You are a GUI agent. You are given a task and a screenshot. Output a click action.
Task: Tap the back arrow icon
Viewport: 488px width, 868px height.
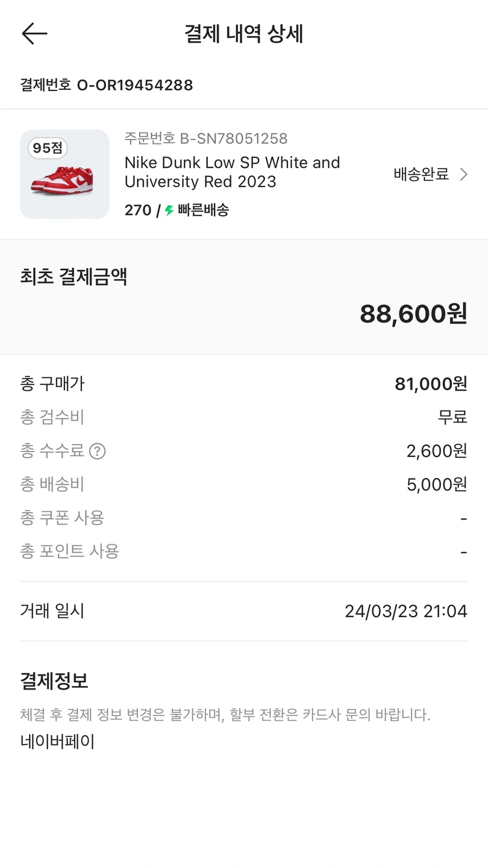click(x=34, y=34)
